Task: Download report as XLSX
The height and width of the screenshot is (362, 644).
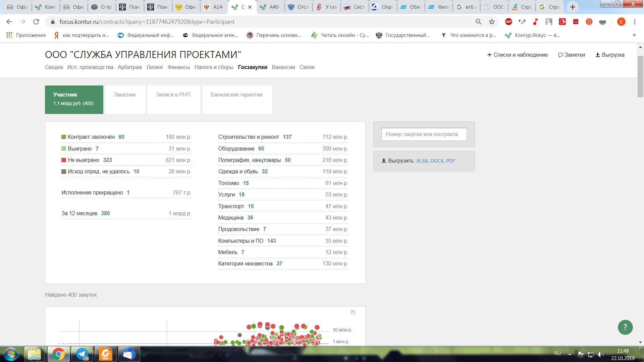Action: (x=422, y=161)
